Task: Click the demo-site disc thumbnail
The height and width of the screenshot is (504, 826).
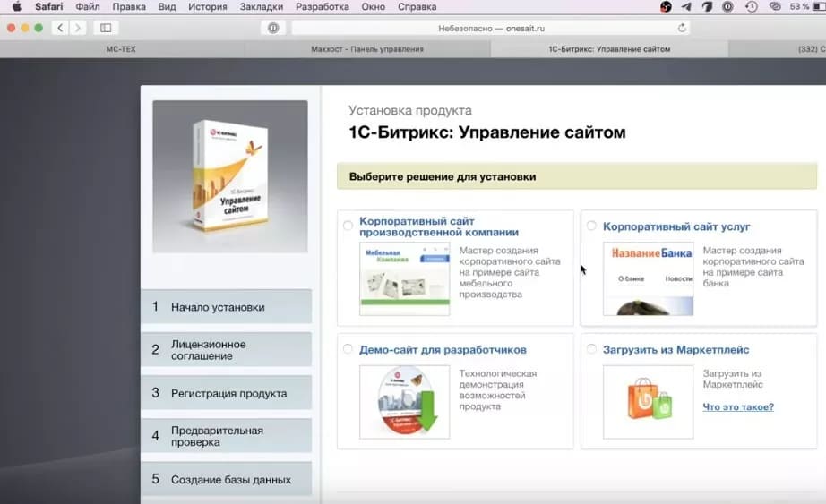Action: click(x=405, y=402)
